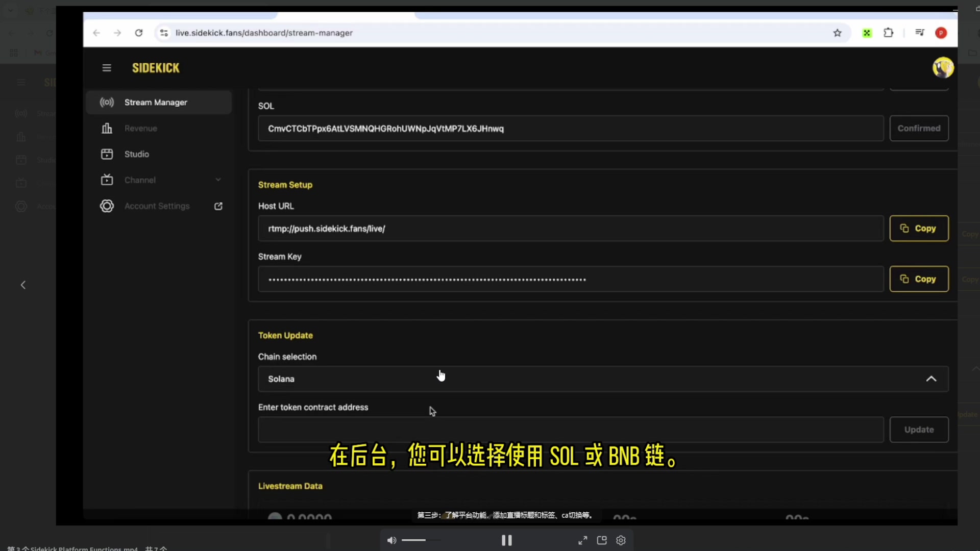Click the Studio calendar icon

click(x=107, y=154)
